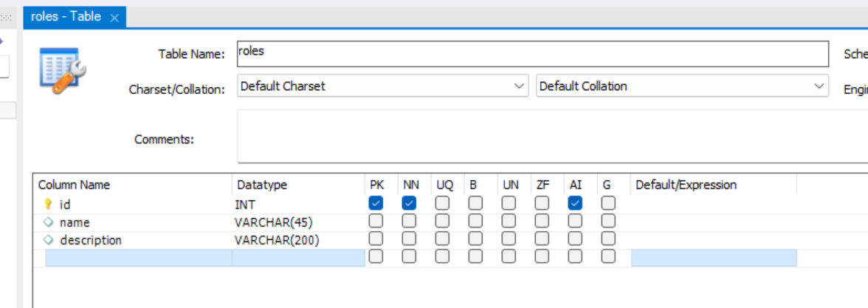Open the Default Charset dropdown
868x308 pixels.
coord(383,86)
